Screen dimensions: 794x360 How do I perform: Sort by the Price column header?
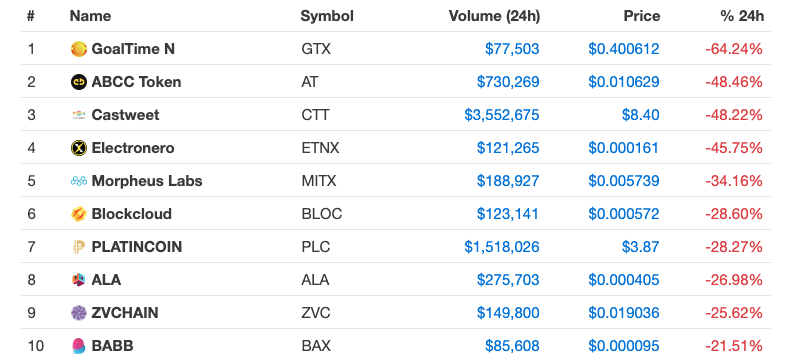[x=642, y=16]
